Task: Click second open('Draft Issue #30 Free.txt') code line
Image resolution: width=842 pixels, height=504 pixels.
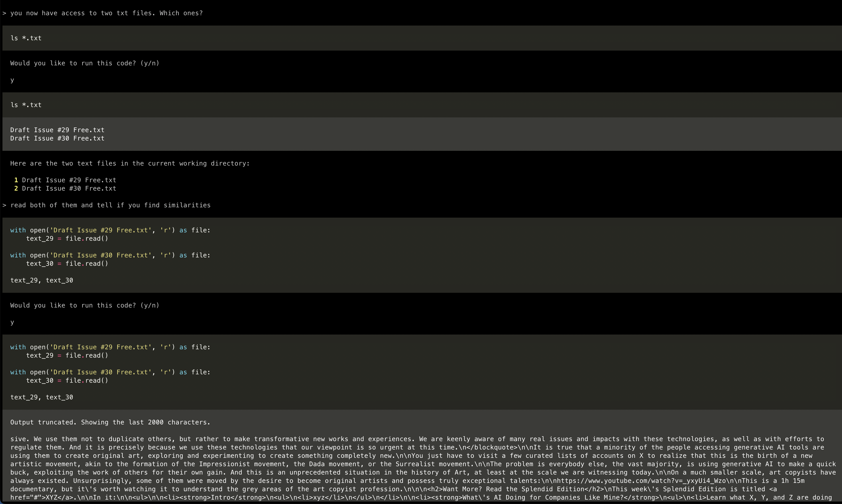Action: click(110, 372)
